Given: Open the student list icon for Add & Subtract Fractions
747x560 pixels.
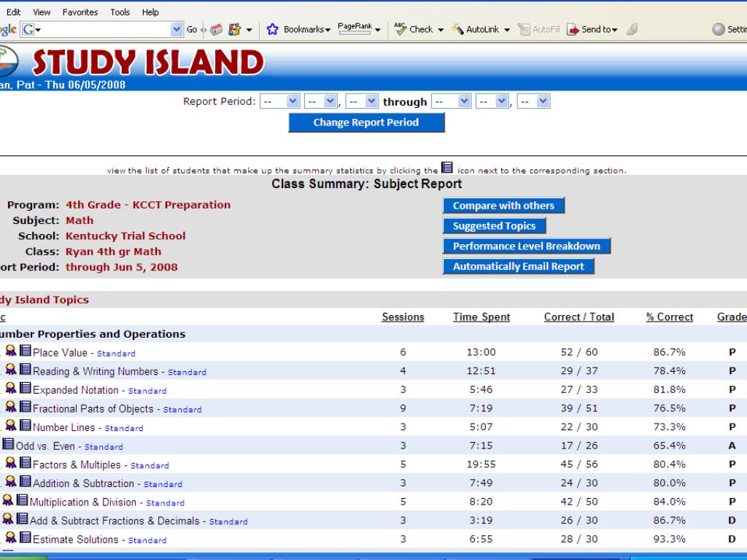Looking at the screenshot, I should pyautogui.click(x=23, y=519).
